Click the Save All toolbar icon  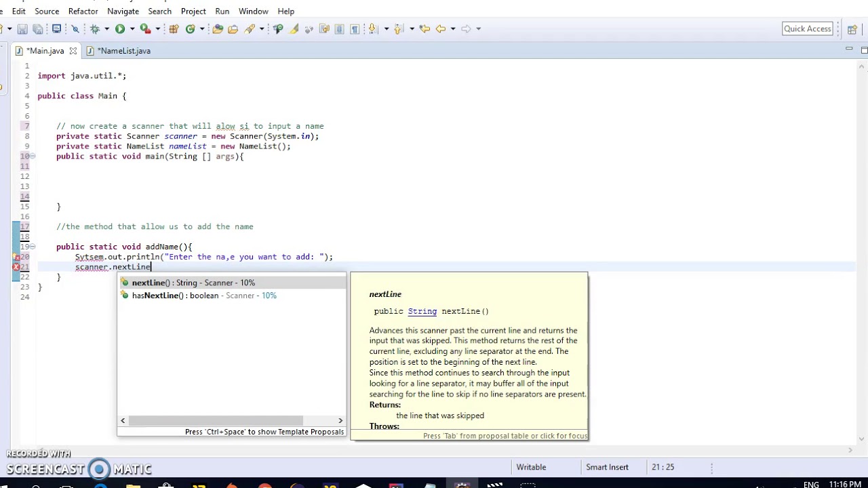click(37, 28)
